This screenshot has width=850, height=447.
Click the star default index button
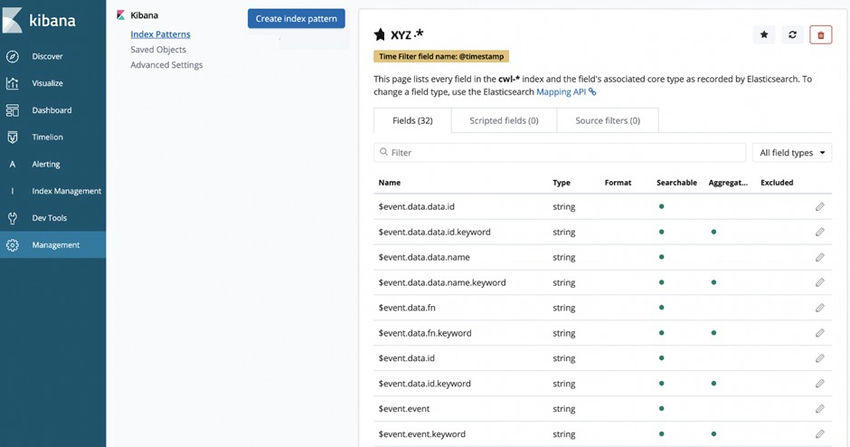[x=764, y=34]
